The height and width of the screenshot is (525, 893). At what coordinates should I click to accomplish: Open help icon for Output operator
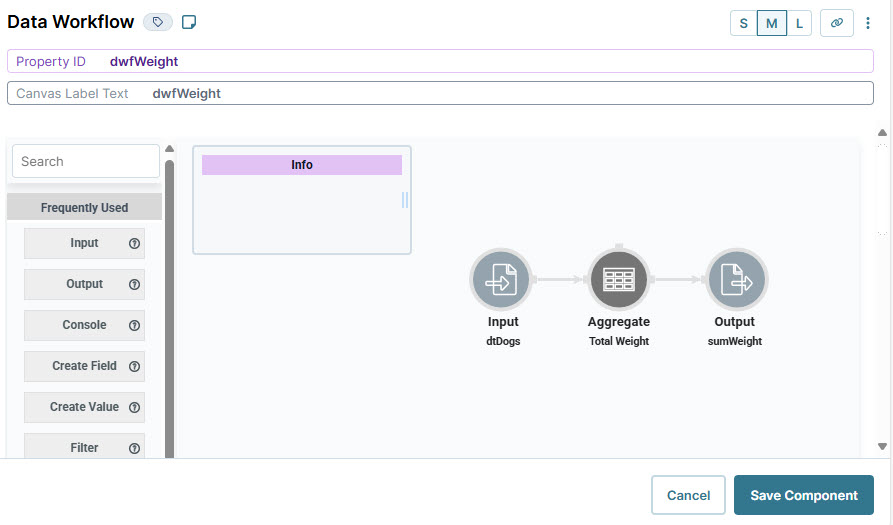(134, 284)
